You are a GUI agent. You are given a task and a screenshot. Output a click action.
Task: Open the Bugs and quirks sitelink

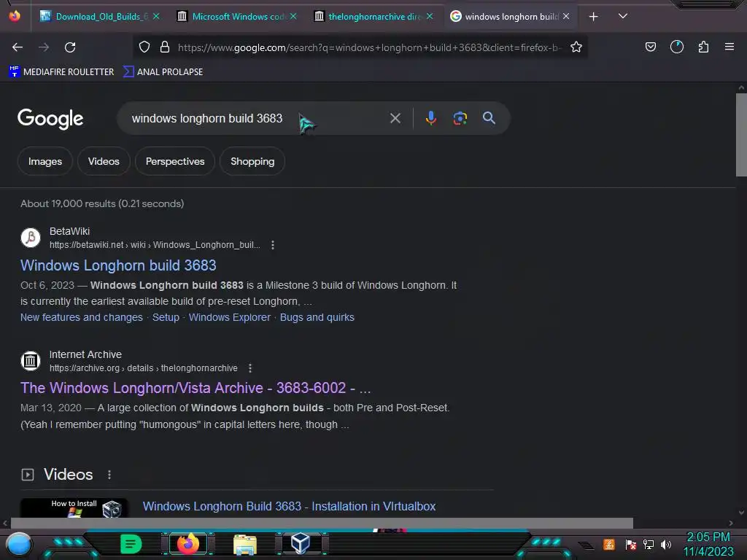tap(317, 318)
